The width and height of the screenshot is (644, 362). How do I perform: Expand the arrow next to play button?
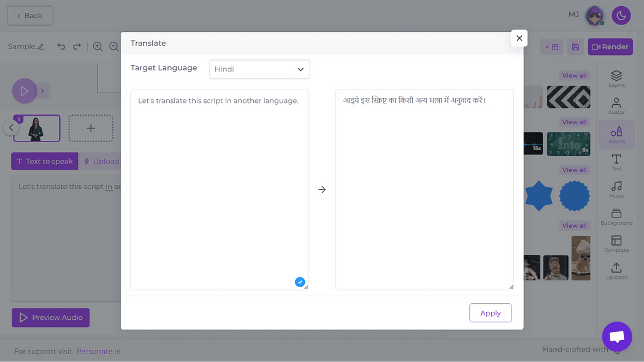(x=42, y=91)
